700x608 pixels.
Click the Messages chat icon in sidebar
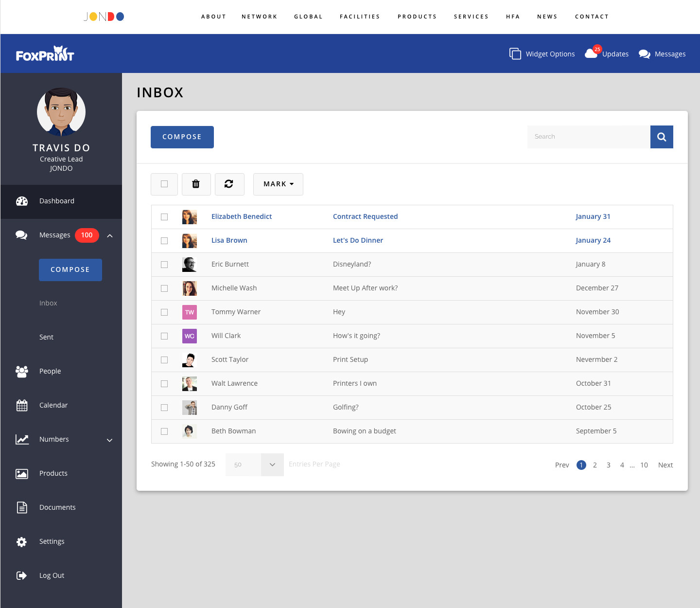pyautogui.click(x=21, y=235)
